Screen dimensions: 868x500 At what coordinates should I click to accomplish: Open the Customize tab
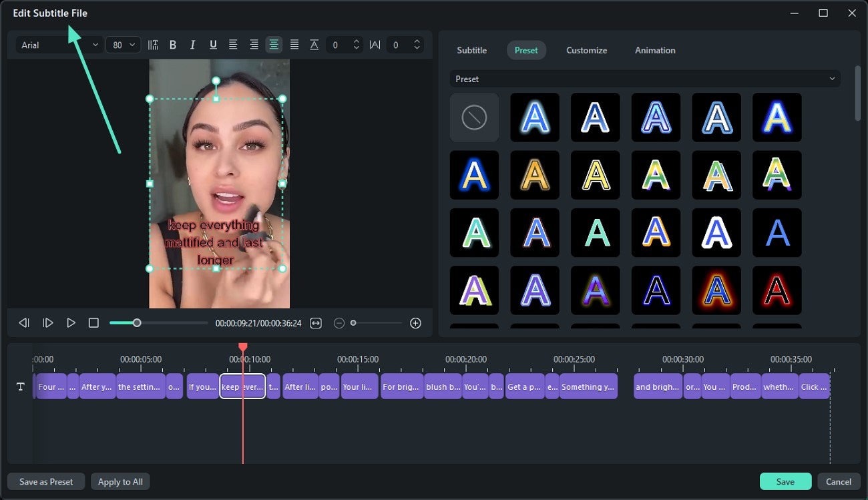tap(587, 50)
